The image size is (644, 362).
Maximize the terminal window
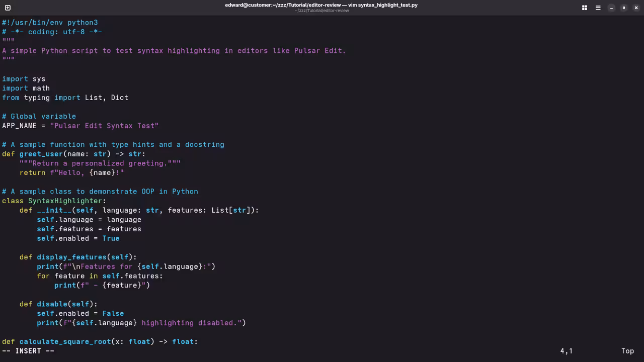point(624,8)
